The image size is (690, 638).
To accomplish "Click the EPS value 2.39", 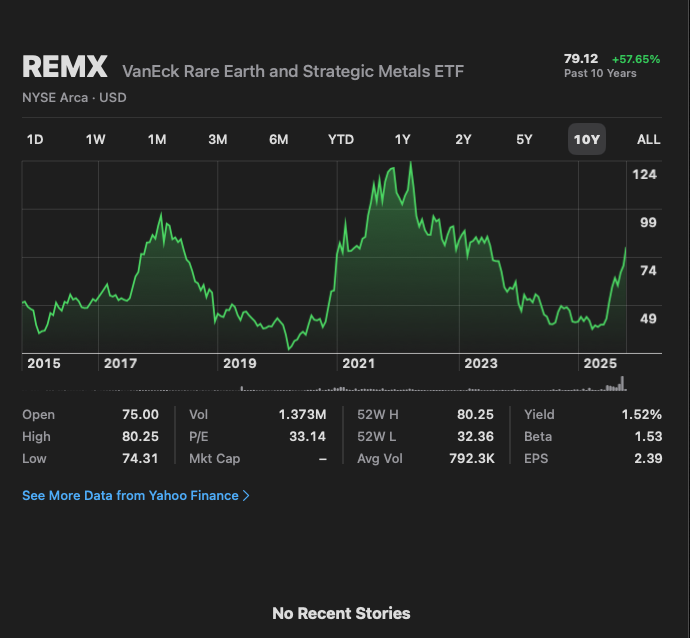I will 648,458.
